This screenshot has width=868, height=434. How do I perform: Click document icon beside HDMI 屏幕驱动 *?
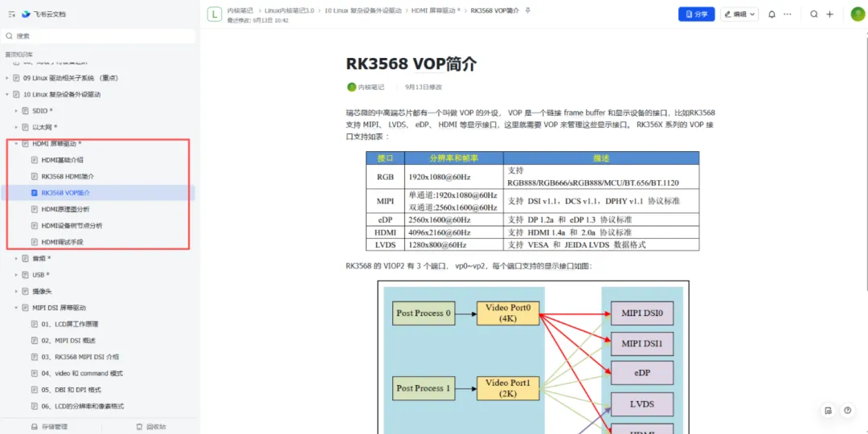click(x=25, y=144)
